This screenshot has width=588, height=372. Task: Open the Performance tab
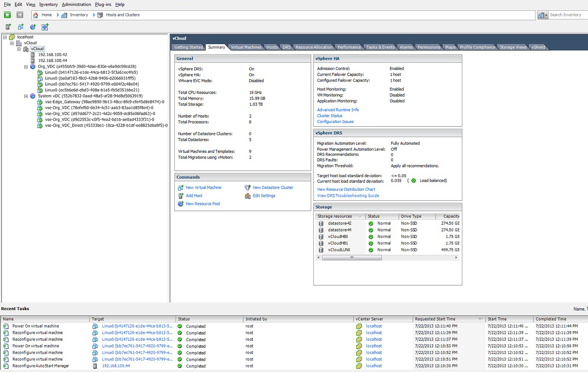(x=349, y=47)
